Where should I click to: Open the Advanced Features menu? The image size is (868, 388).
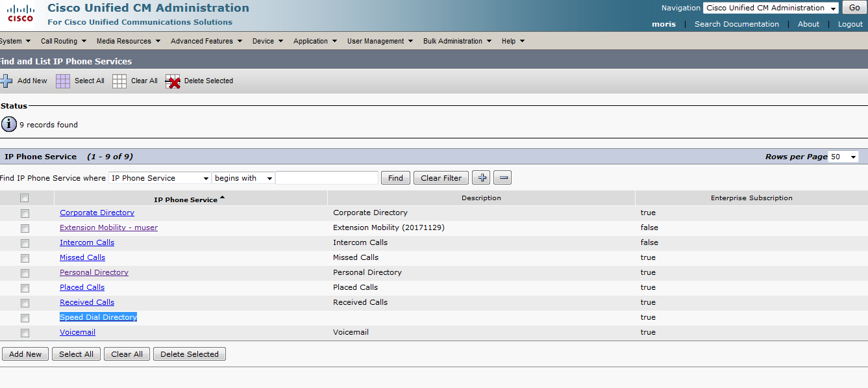pos(206,41)
